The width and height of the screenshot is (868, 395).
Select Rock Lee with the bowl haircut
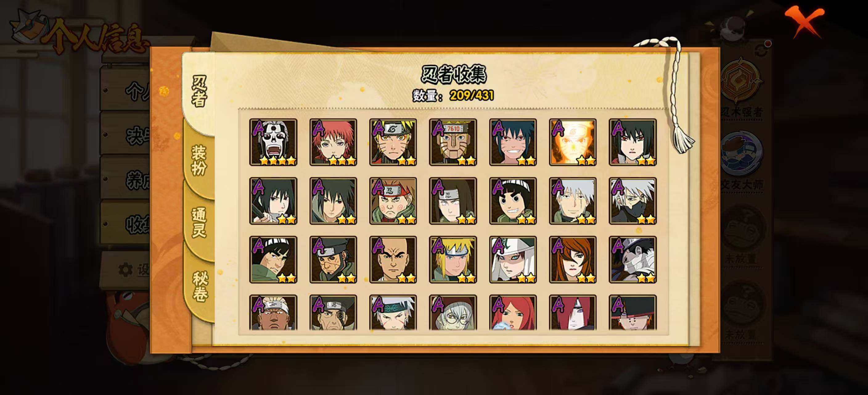coord(513,201)
